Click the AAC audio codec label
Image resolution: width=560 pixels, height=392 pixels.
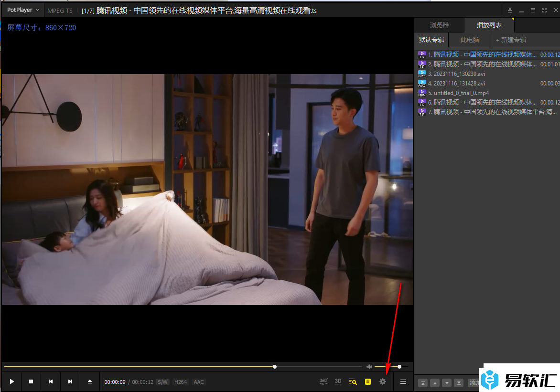(199, 382)
